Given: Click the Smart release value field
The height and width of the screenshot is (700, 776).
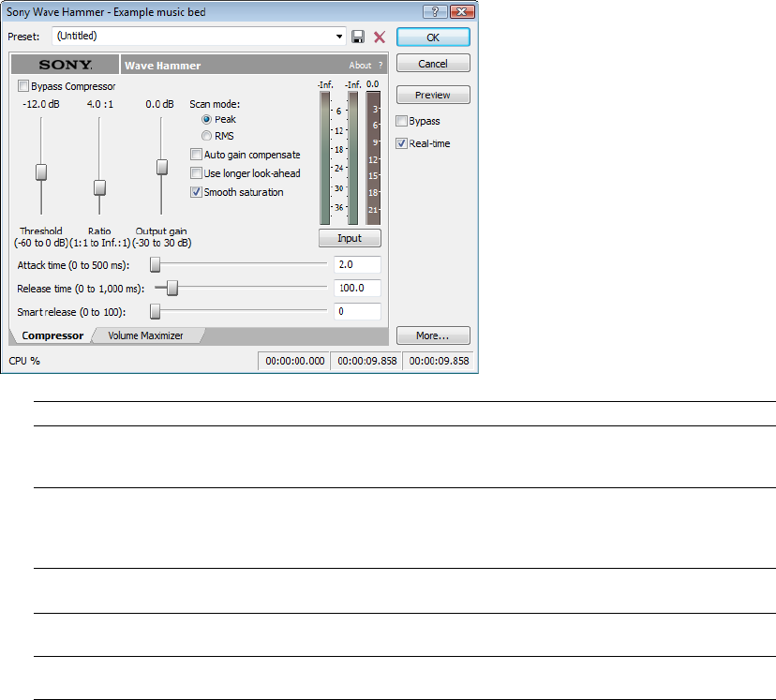Looking at the screenshot, I should point(357,311).
